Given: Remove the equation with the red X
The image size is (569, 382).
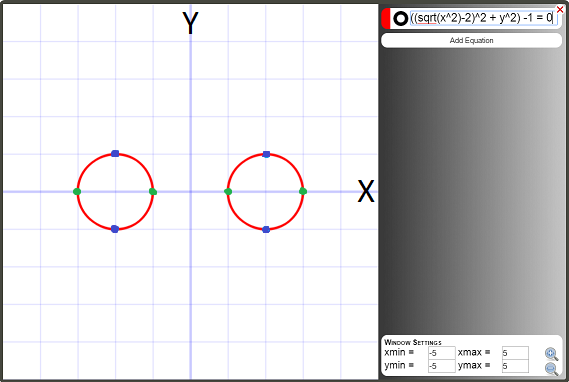Looking at the screenshot, I should click(560, 10).
